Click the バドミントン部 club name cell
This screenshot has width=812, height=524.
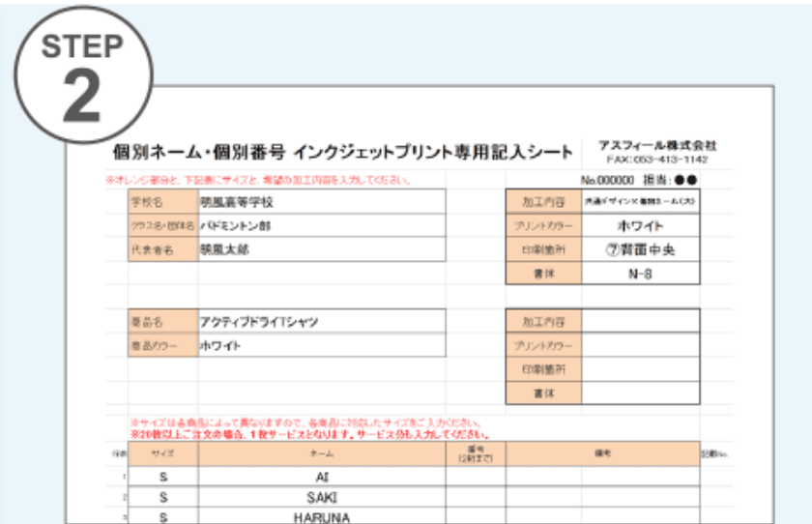pyautogui.click(x=321, y=225)
